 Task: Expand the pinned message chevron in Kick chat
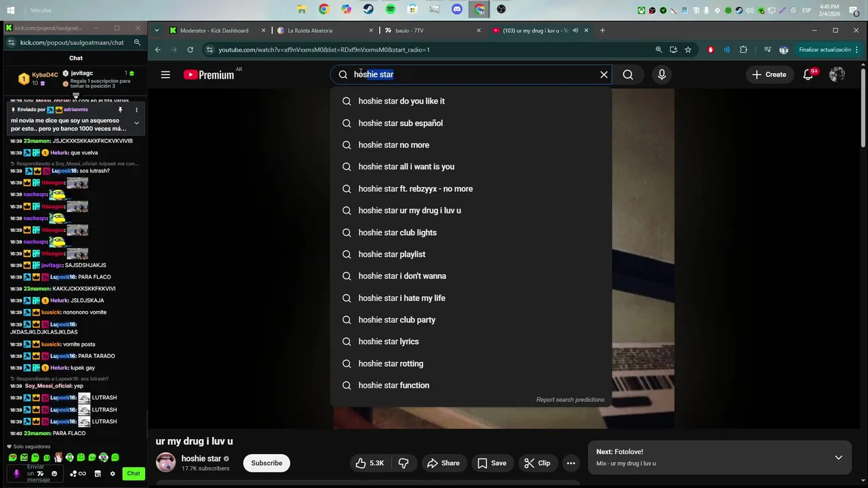point(136,123)
